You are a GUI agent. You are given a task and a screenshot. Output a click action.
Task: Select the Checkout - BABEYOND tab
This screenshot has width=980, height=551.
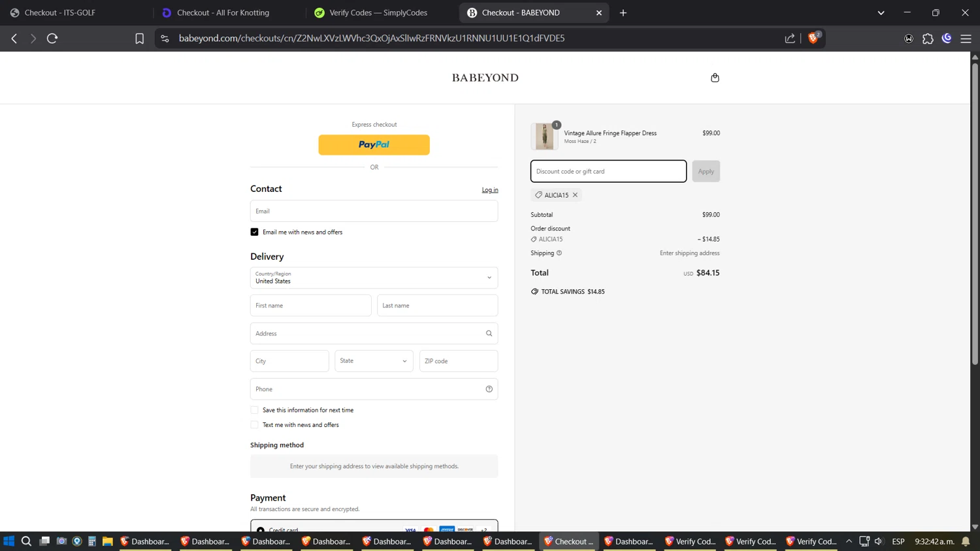pos(532,12)
